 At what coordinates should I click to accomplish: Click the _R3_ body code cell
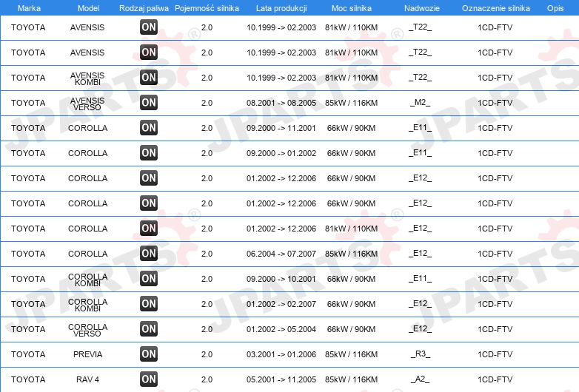pyautogui.click(x=421, y=354)
